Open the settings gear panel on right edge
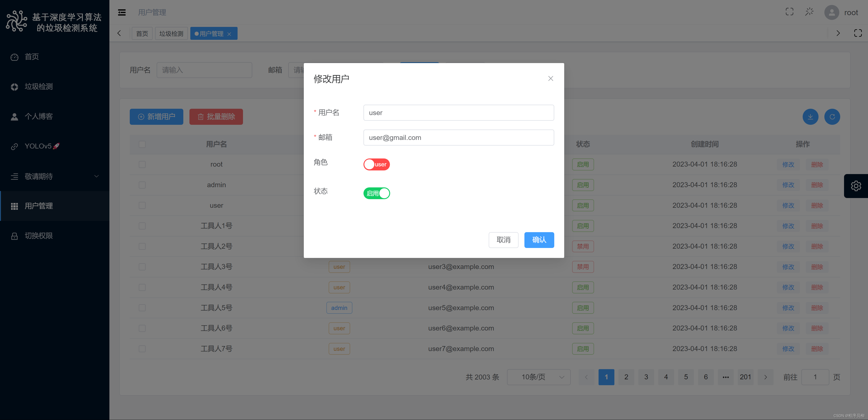 856,186
